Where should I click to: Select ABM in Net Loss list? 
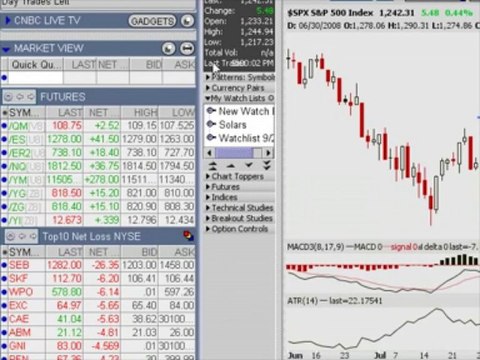coord(20,333)
